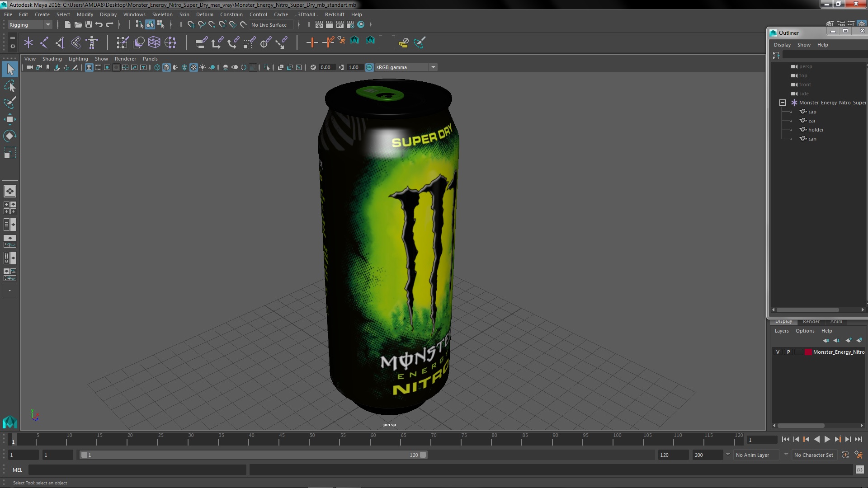Select the 'holder' node in Outliner
868x488 pixels.
click(816, 130)
